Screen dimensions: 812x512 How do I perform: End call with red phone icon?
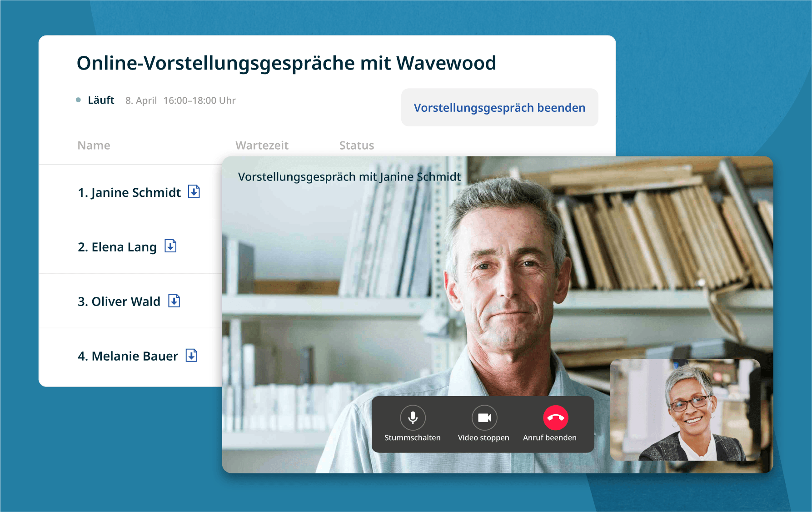coord(556,417)
